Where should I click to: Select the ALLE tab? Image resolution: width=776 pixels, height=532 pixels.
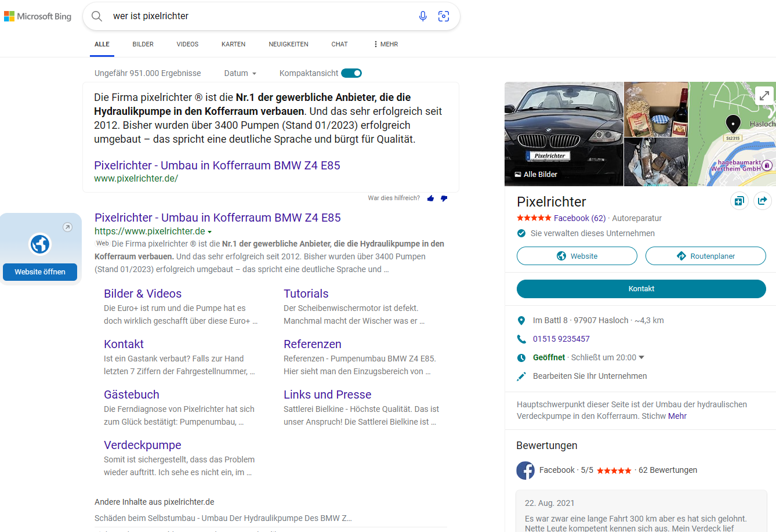pyautogui.click(x=102, y=44)
